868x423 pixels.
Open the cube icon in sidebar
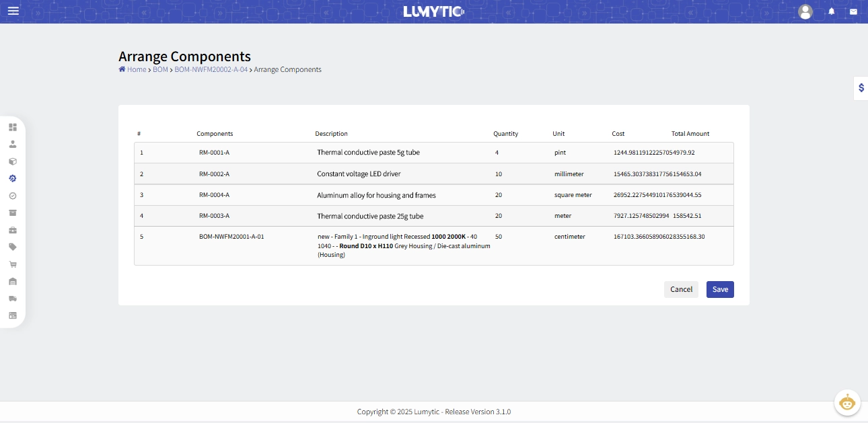point(13,161)
